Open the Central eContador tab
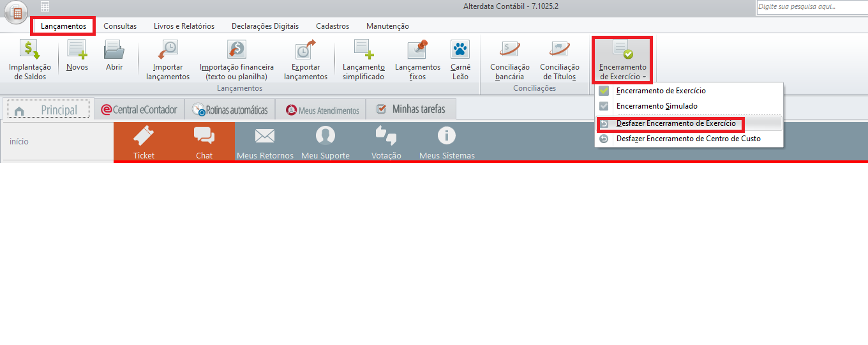 pyautogui.click(x=139, y=110)
